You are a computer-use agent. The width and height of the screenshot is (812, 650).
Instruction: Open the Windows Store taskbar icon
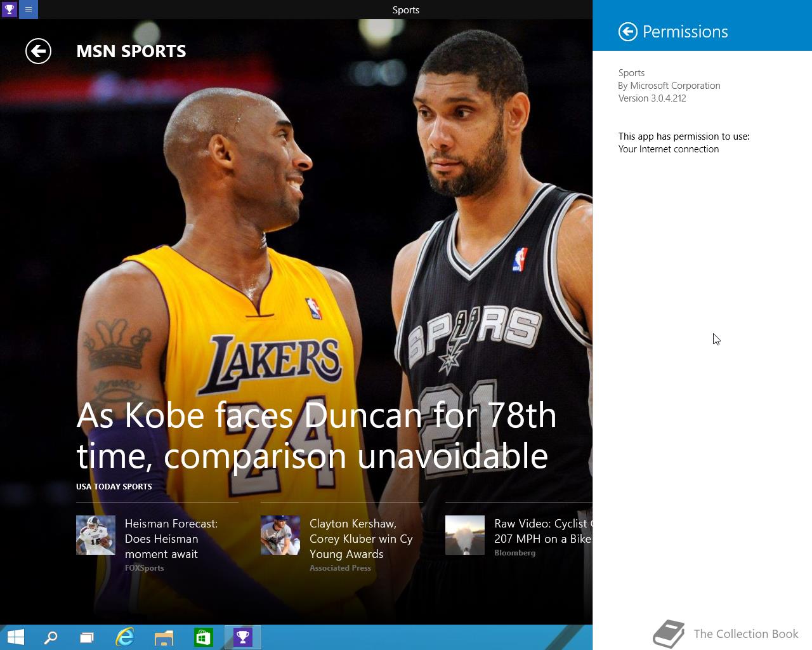tap(203, 637)
